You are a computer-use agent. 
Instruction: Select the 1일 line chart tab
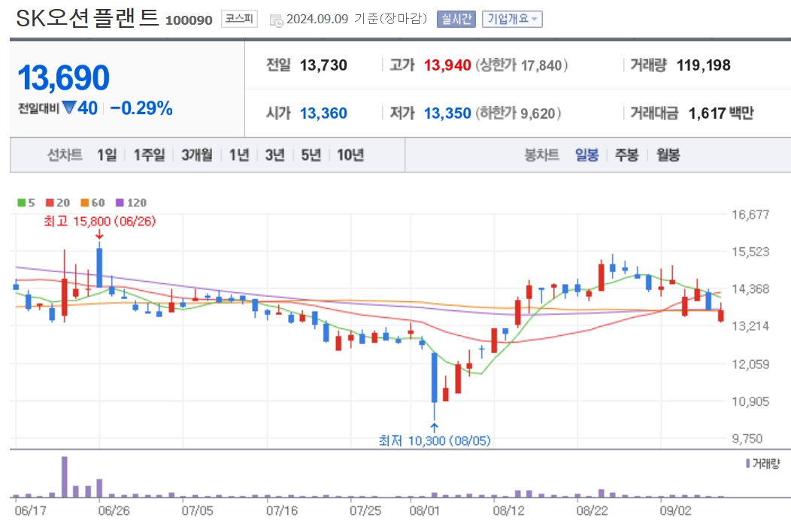[107, 155]
